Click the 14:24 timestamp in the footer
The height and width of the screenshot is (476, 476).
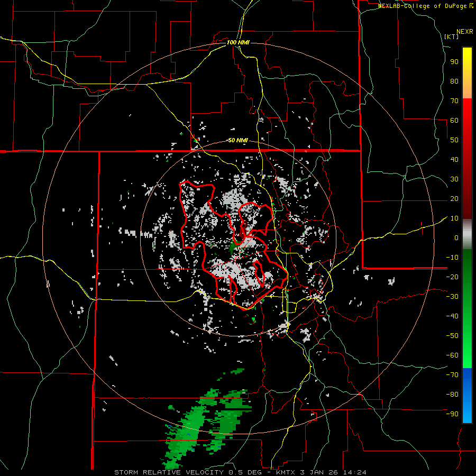(x=355, y=472)
